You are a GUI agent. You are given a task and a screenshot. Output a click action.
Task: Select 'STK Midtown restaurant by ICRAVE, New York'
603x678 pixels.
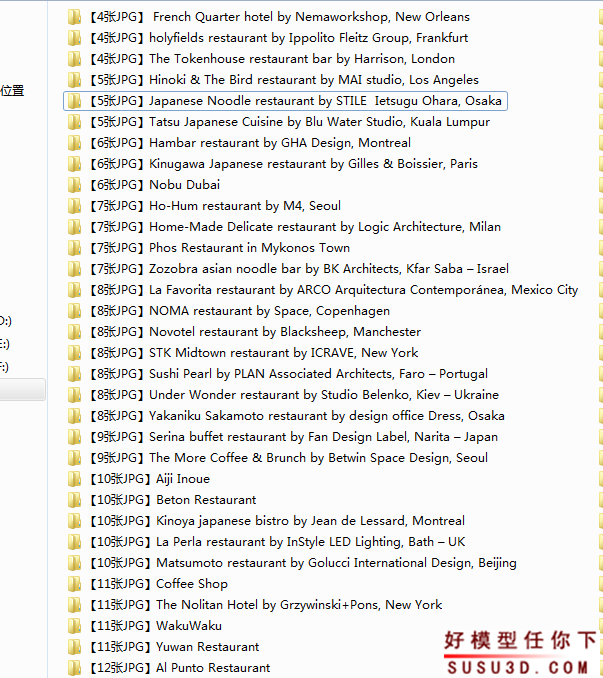point(284,353)
